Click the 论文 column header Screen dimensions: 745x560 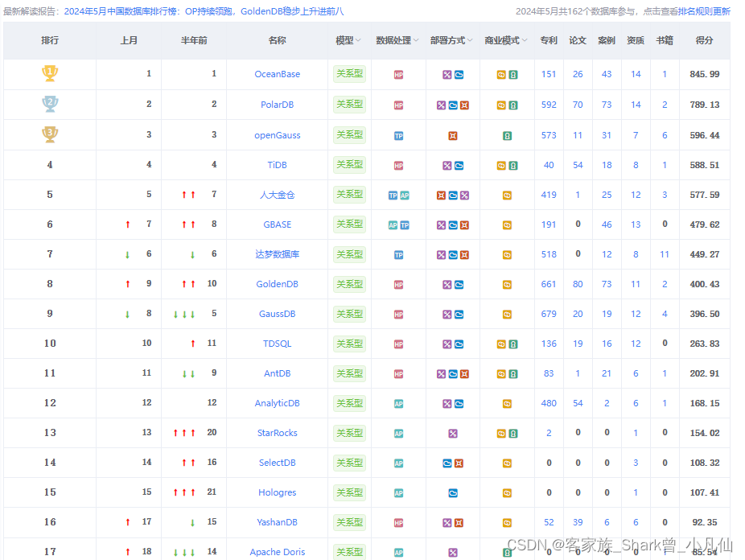[x=578, y=40]
